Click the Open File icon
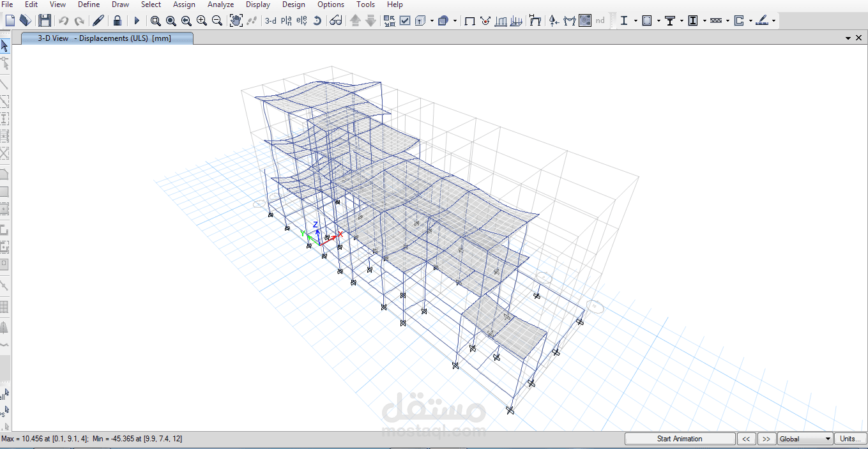Viewport: 868px width, 449px height. pyautogui.click(x=25, y=20)
